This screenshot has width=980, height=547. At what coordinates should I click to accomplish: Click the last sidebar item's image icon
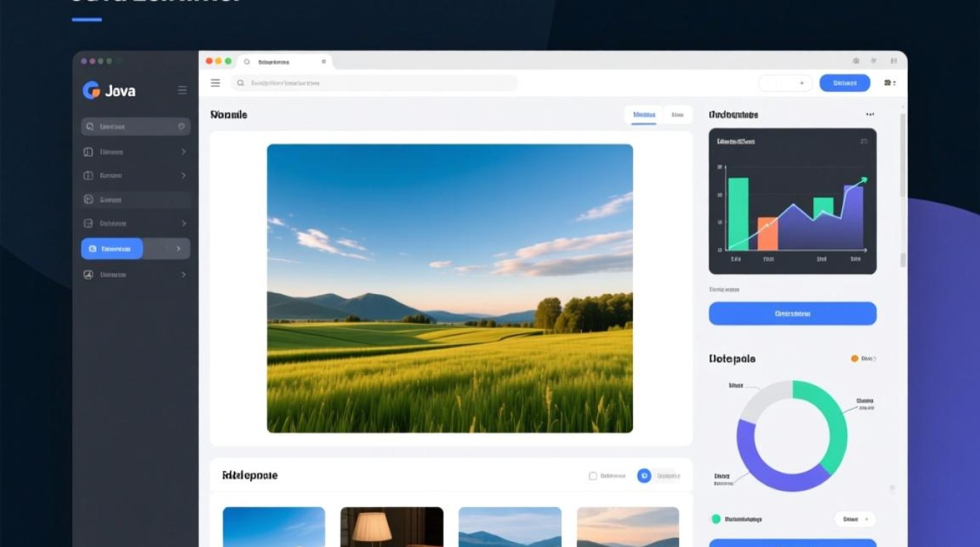pos(88,275)
